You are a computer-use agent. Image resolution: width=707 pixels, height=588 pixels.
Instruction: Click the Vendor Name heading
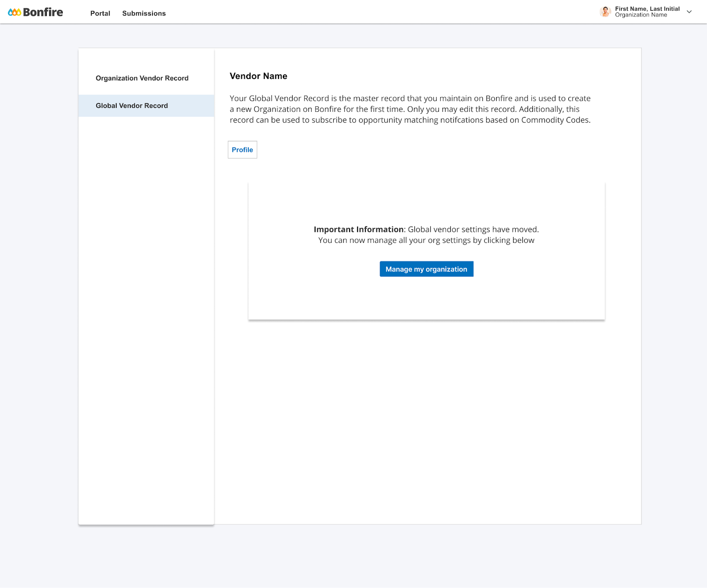[x=258, y=76]
